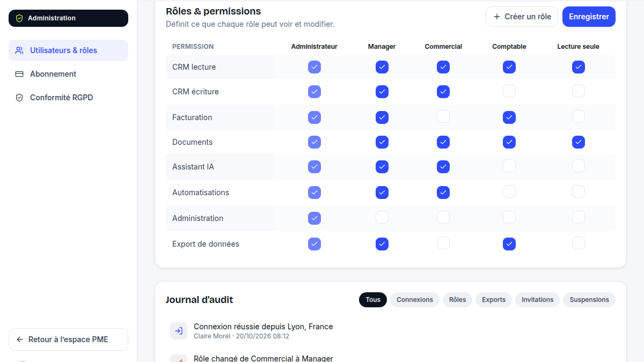Enable Assistant IA for Lecture seule
644x362 pixels.
579,166
